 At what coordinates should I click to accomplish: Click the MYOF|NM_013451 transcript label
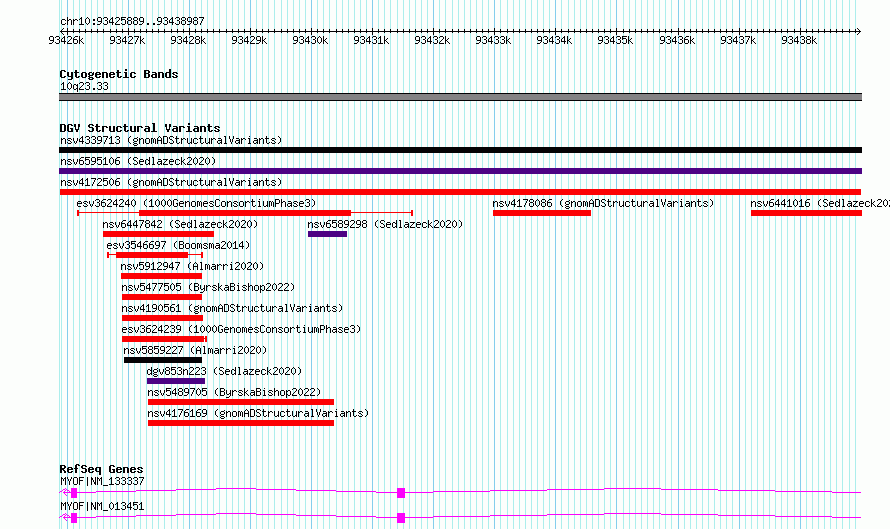[x=102, y=506]
